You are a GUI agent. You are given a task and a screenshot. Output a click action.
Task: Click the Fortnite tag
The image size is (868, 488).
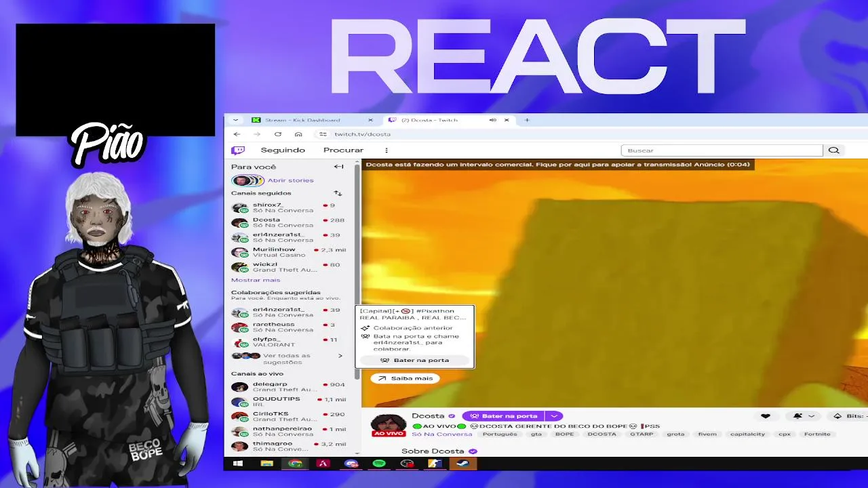(817, 434)
